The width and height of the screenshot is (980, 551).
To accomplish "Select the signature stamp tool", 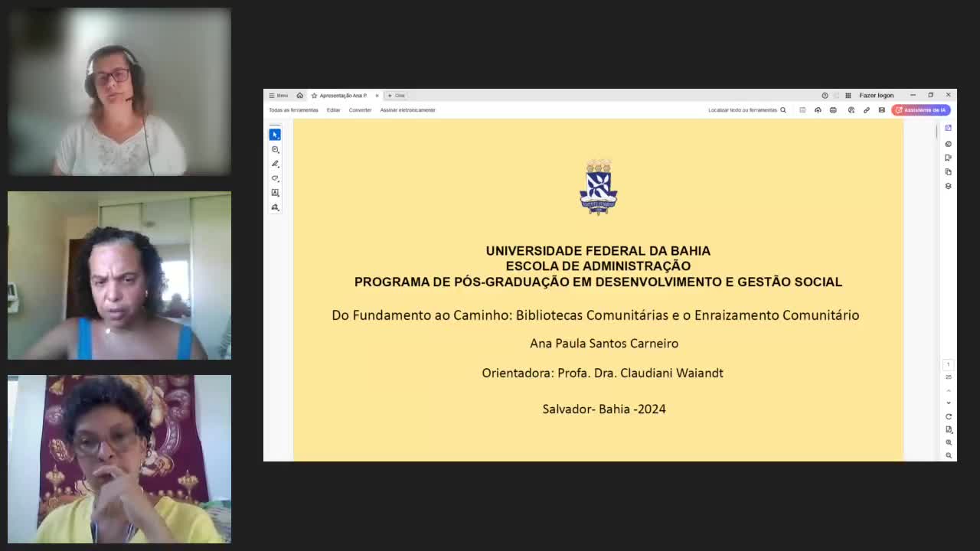I will (x=275, y=207).
